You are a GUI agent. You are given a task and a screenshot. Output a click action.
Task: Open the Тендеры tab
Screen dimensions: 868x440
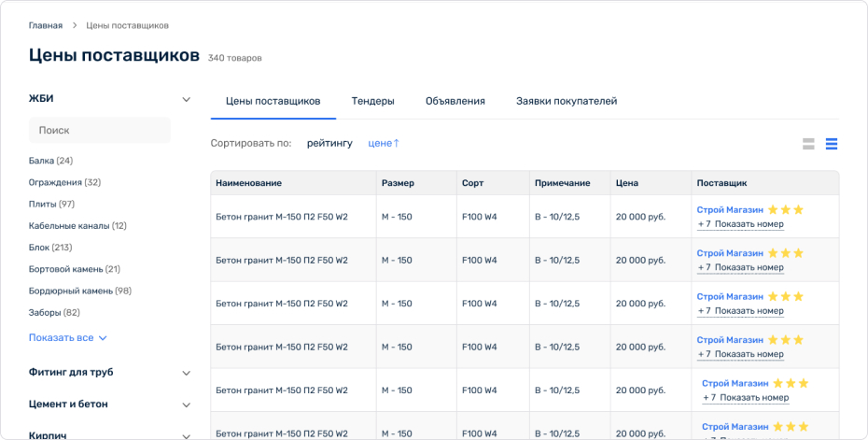coord(372,101)
